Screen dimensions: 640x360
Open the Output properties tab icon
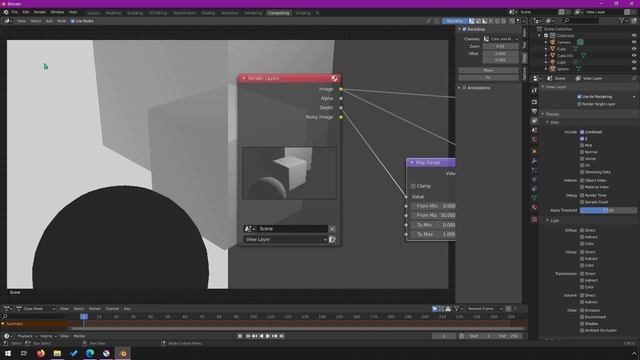[534, 111]
